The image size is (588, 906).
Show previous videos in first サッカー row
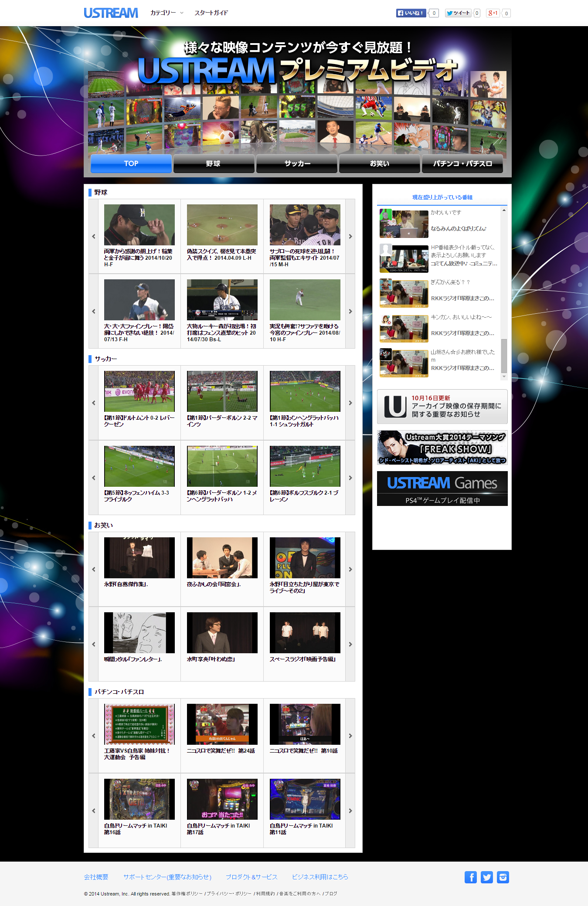(x=93, y=403)
